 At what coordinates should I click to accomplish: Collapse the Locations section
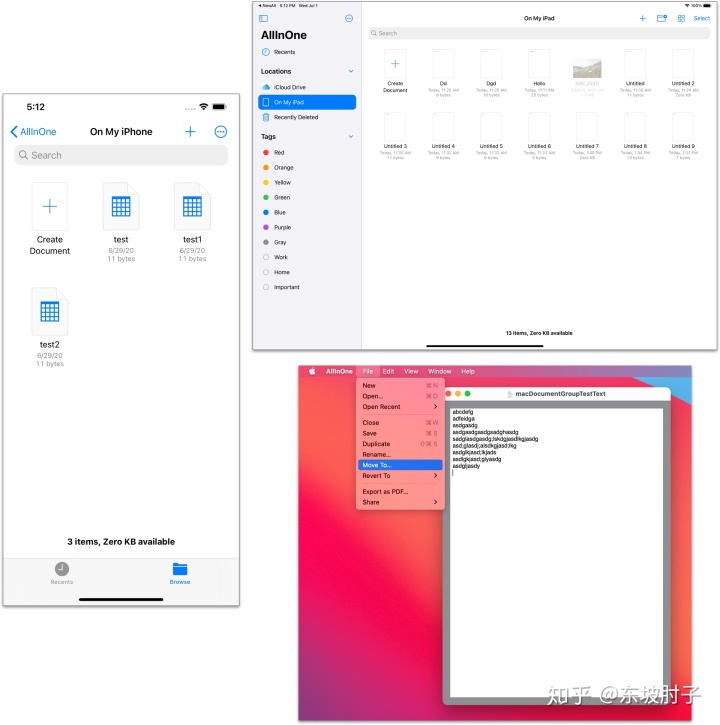[x=351, y=71]
